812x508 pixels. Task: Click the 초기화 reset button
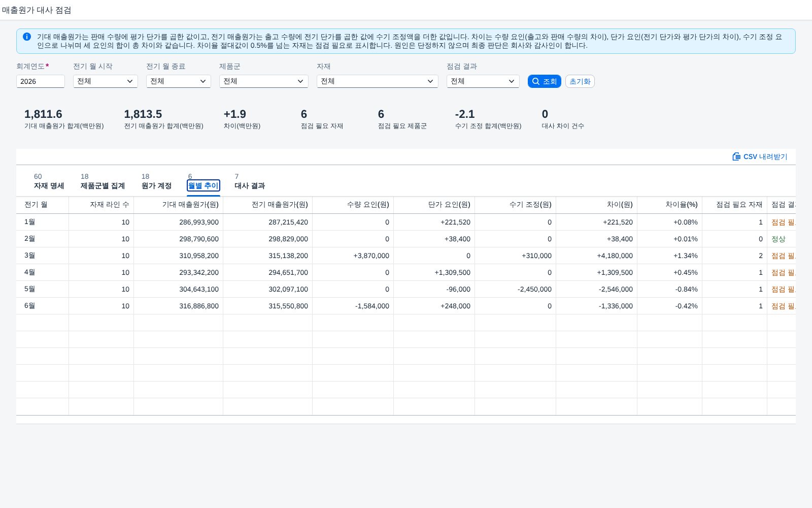coord(580,81)
